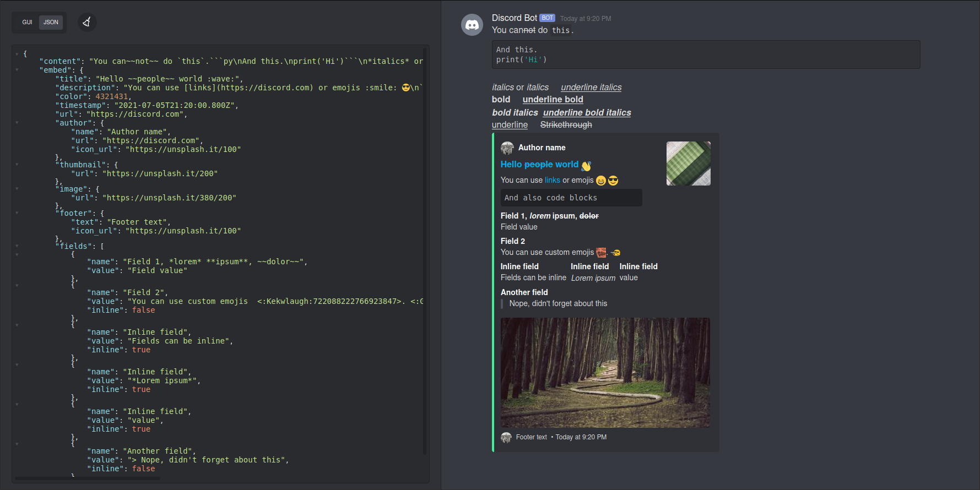The height and width of the screenshot is (490, 980).
Task: Collapse the "image" object fold arrow
Action: pyautogui.click(x=17, y=189)
